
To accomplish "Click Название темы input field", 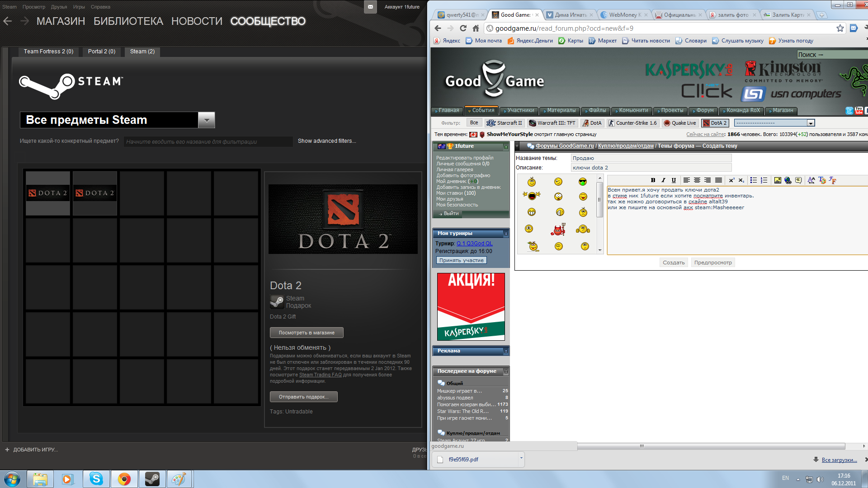I will click(651, 158).
